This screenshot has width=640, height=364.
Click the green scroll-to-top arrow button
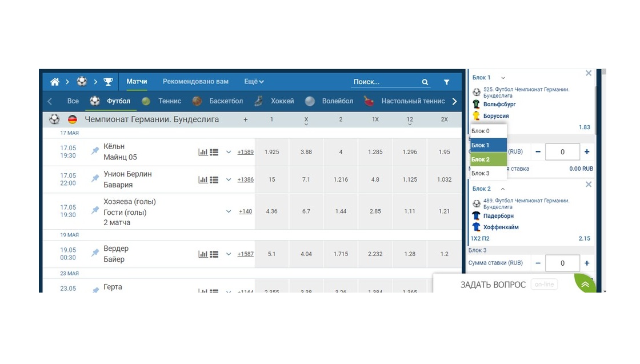pyautogui.click(x=585, y=284)
